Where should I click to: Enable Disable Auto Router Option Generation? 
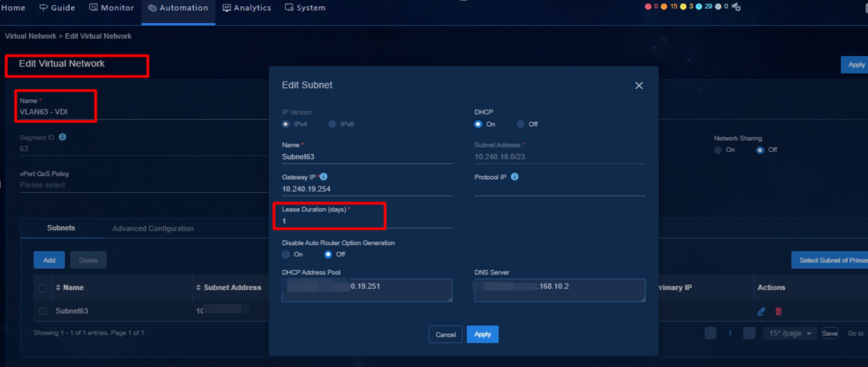tap(286, 254)
